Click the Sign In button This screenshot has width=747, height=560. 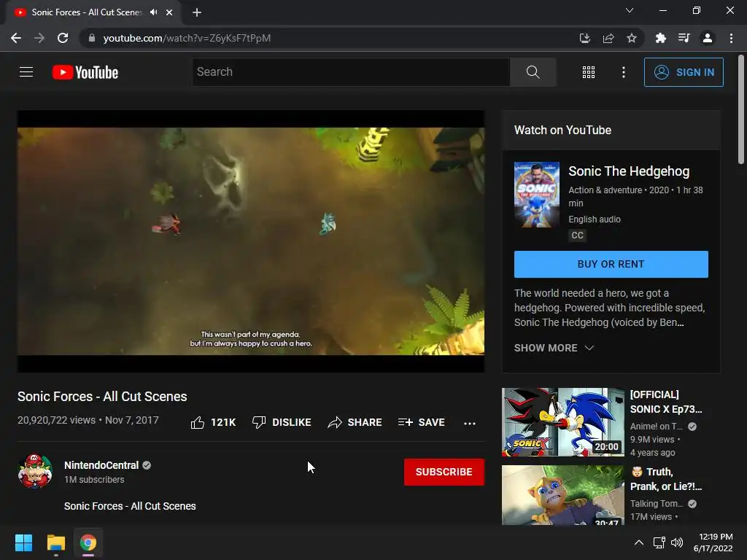coord(684,72)
